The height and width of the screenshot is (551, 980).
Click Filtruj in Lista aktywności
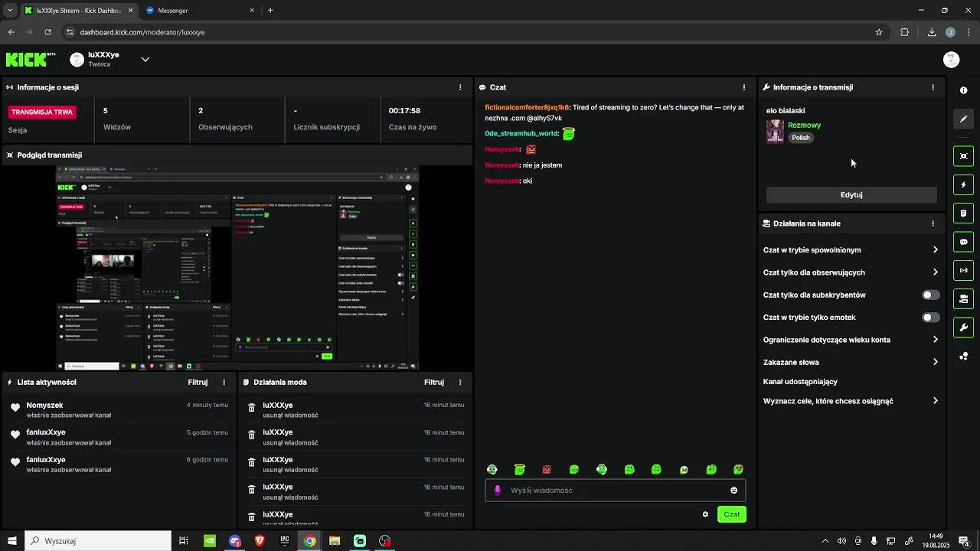pyautogui.click(x=198, y=382)
